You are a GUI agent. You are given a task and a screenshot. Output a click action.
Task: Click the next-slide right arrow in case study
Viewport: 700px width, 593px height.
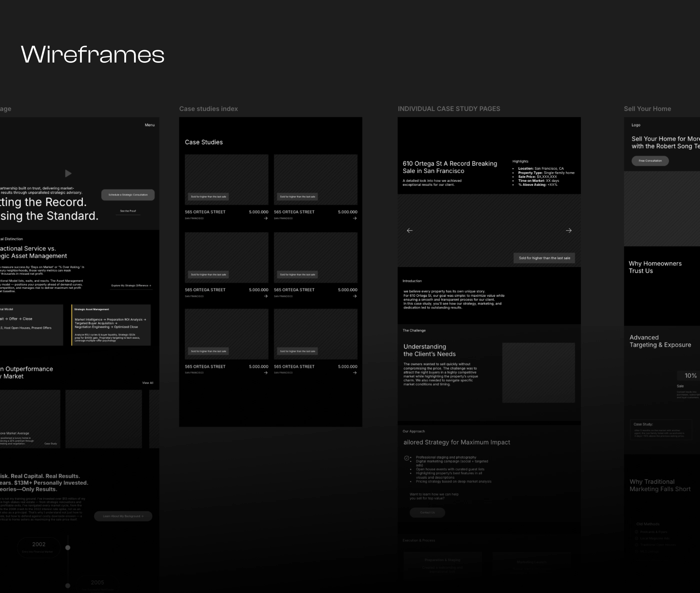click(568, 231)
